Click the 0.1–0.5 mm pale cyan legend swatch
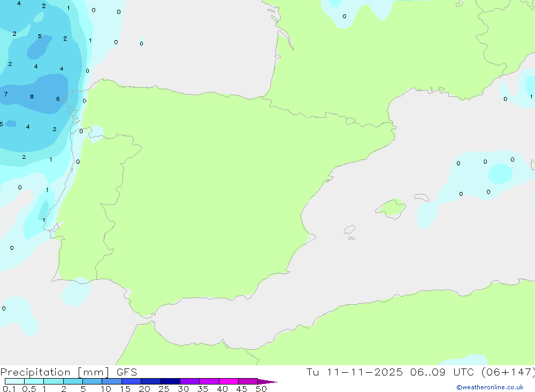The width and height of the screenshot is (535, 392). pyautogui.click(x=14, y=381)
